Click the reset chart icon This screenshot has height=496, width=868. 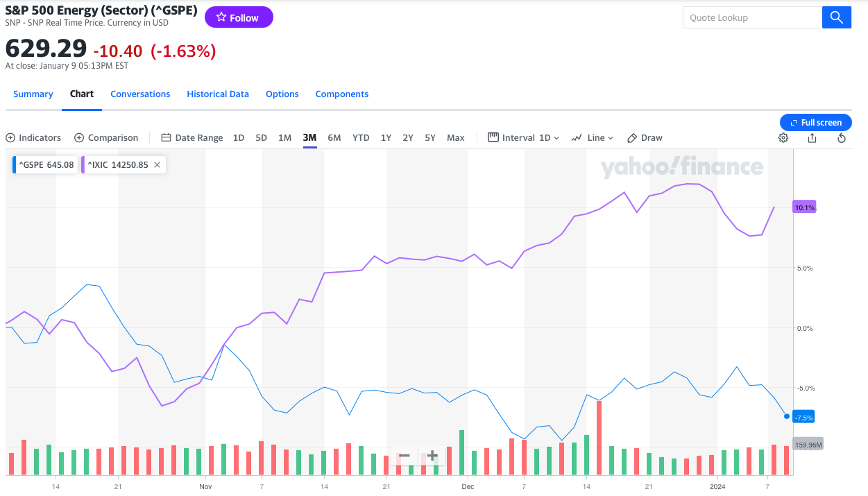(x=842, y=138)
